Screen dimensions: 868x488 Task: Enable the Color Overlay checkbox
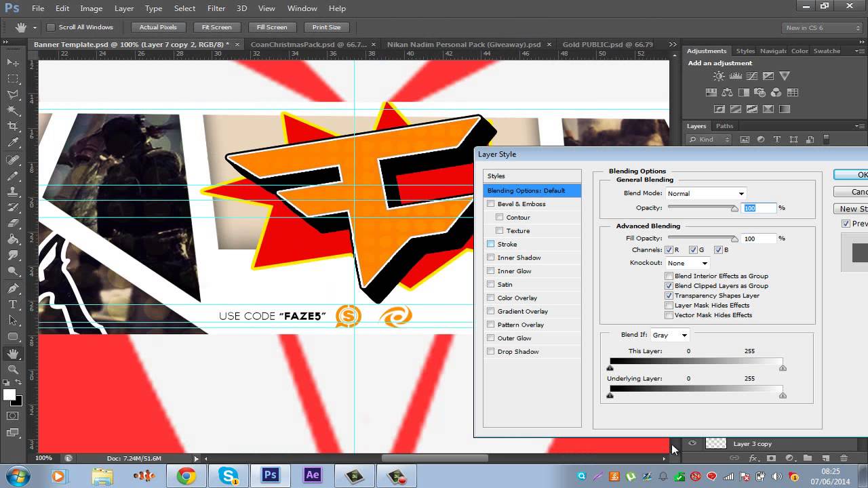click(x=491, y=298)
